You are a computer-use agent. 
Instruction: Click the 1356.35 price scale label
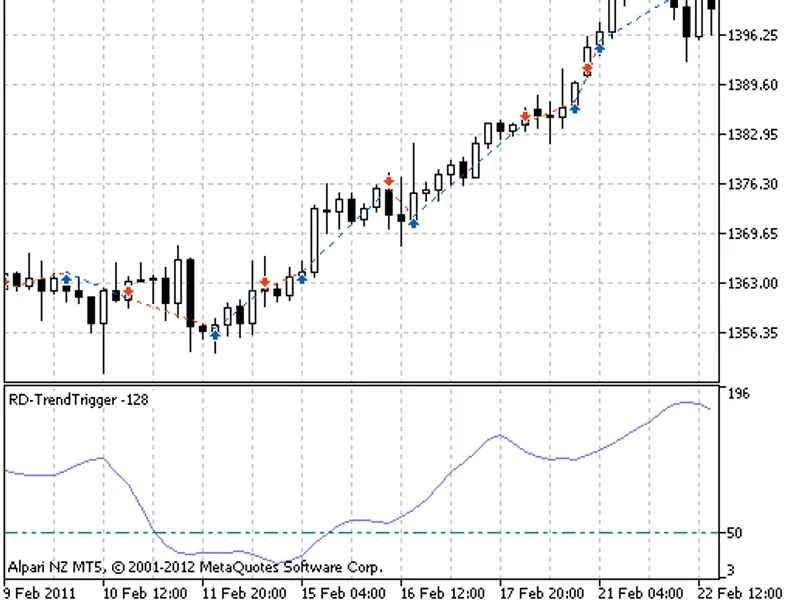point(753,333)
